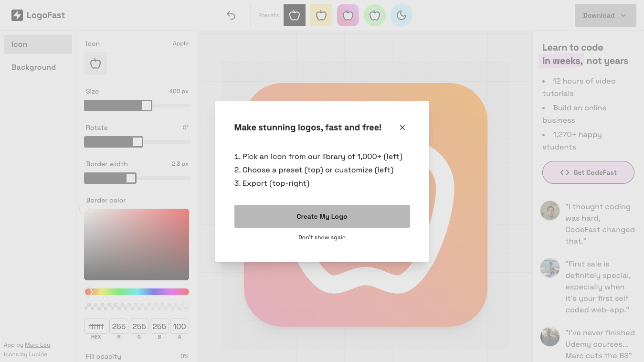Click the Size slider handle
Viewport: 644px width, 362px height.
[x=147, y=106]
